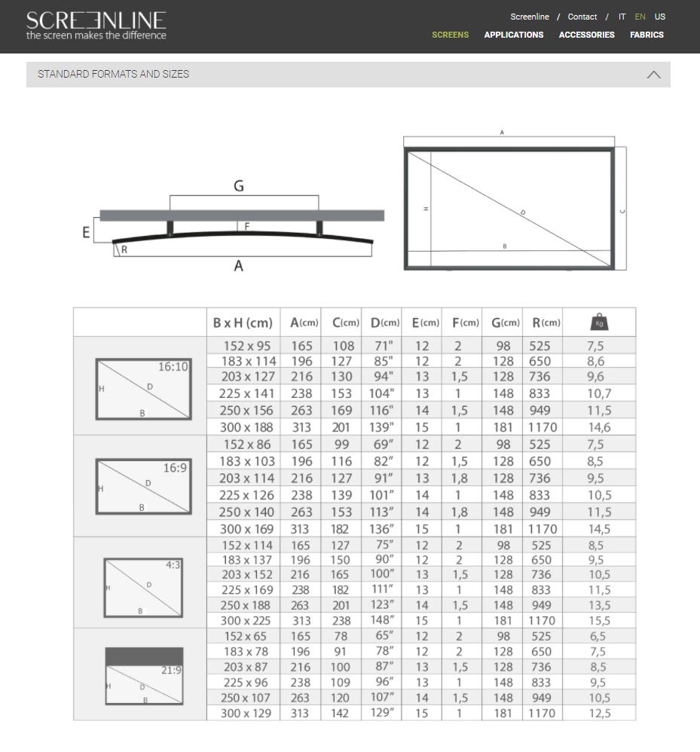Click the 'A(cm)' column header
This screenshot has width=700, height=752.
pyautogui.click(x=304, y=323)
